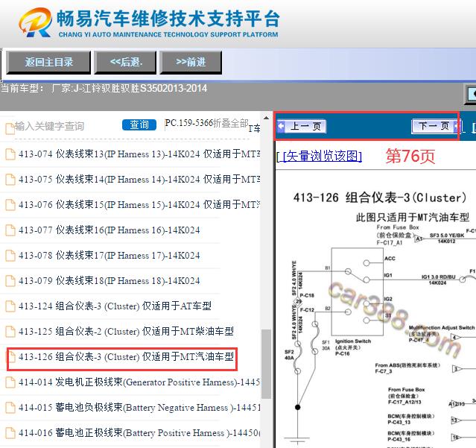Click document icon beside 413-074

tap(10, 154)
